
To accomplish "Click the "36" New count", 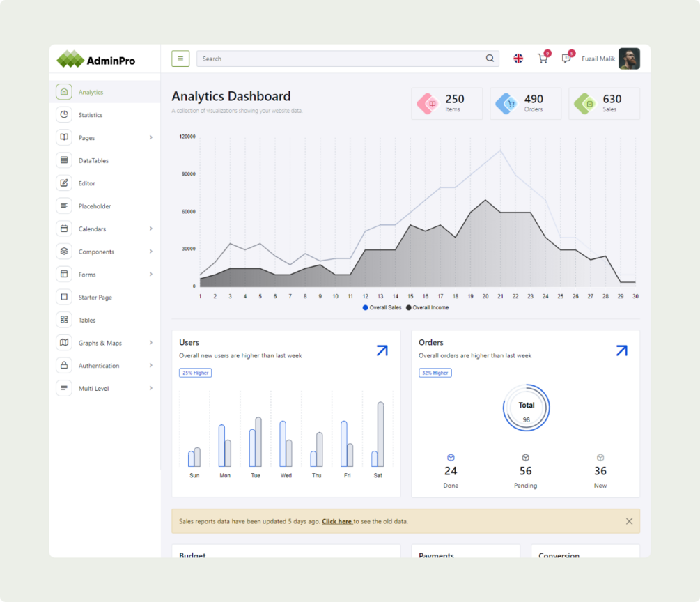I will coord(600,471).
